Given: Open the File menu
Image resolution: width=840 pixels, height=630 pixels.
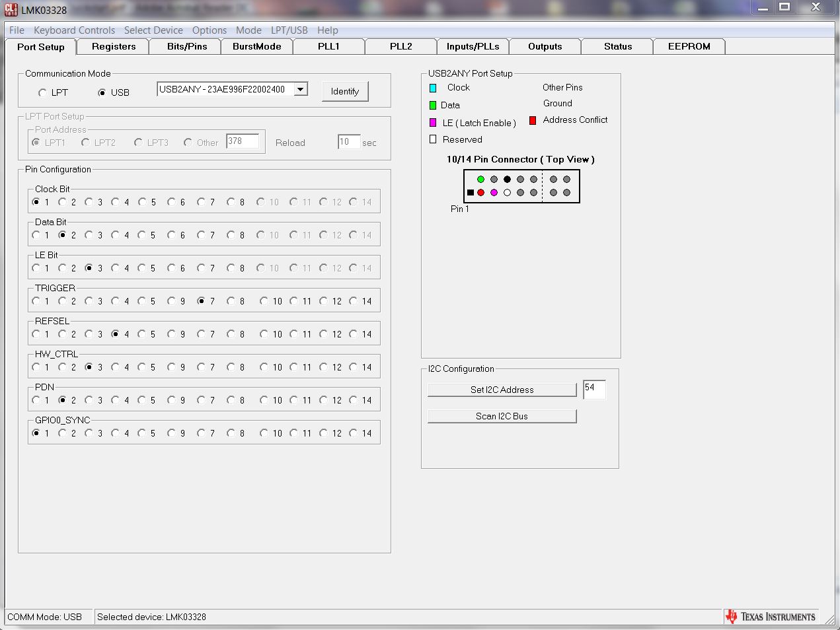Looking at the screenshot, I should click(x=17, y=30).
